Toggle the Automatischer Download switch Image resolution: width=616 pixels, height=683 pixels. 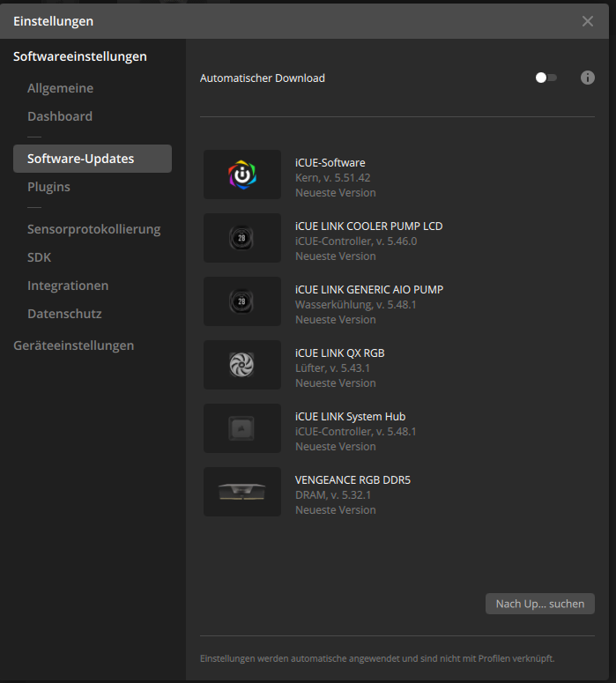(x=545, y=78)
